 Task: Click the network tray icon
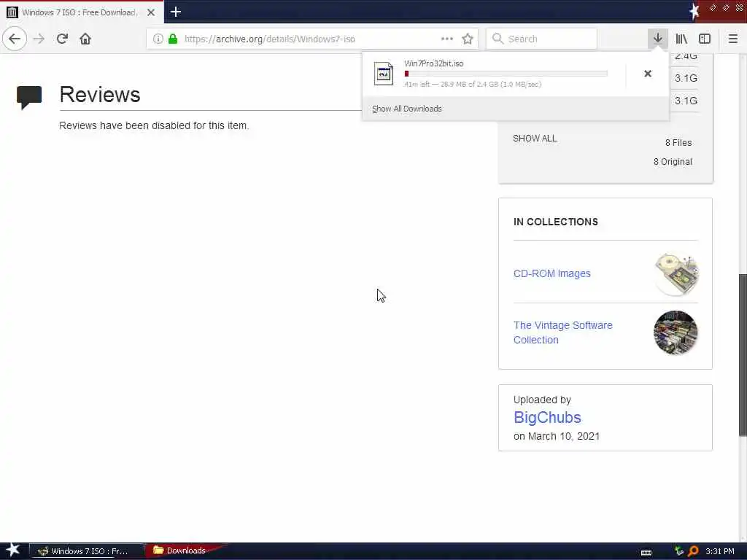pos(679,551)
